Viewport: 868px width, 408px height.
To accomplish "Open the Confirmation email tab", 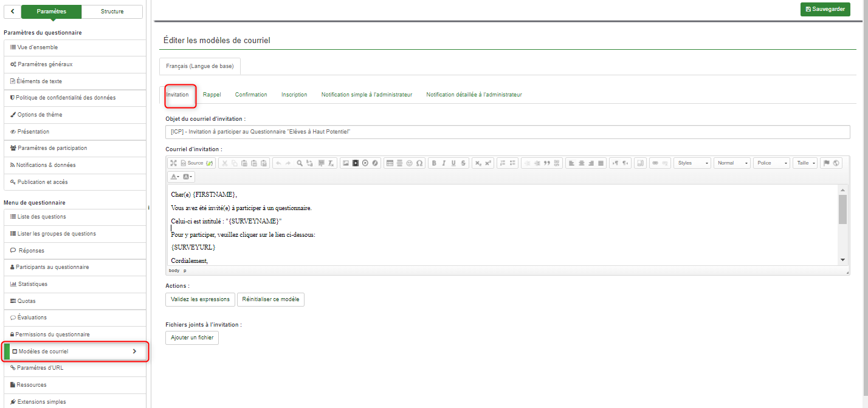I will coord(251,95).
